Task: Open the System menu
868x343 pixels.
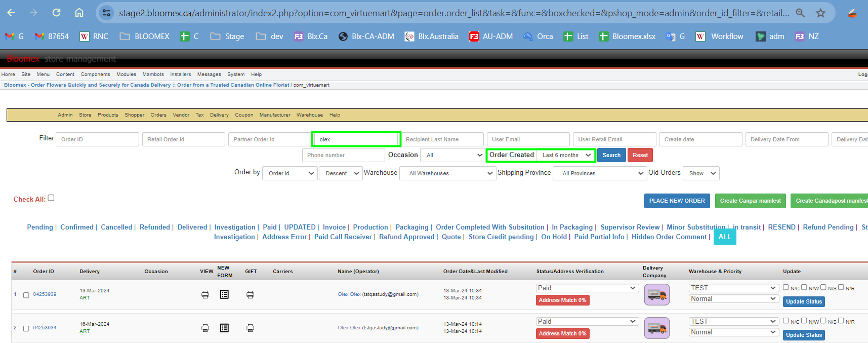Action: pos(236,74)
